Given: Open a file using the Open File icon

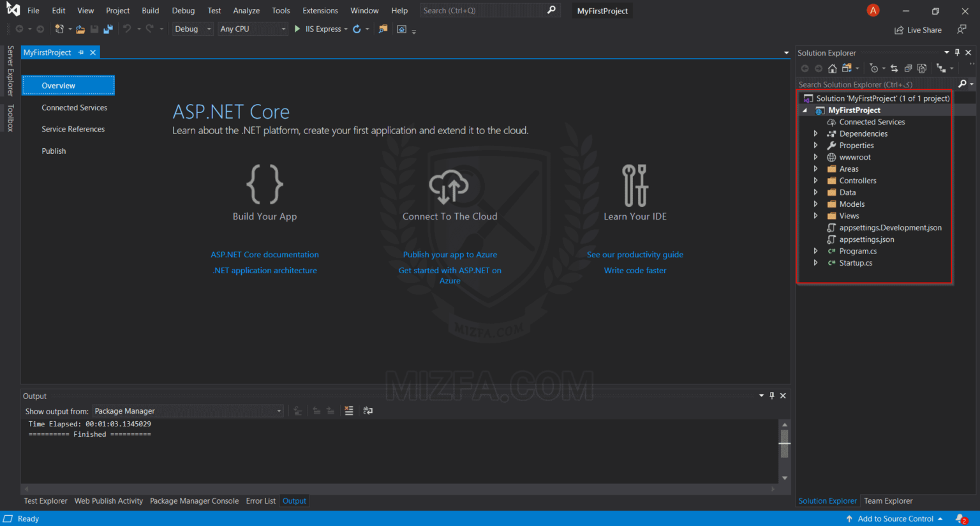Looking at the screenshot, I should click(x=80, y=29).
